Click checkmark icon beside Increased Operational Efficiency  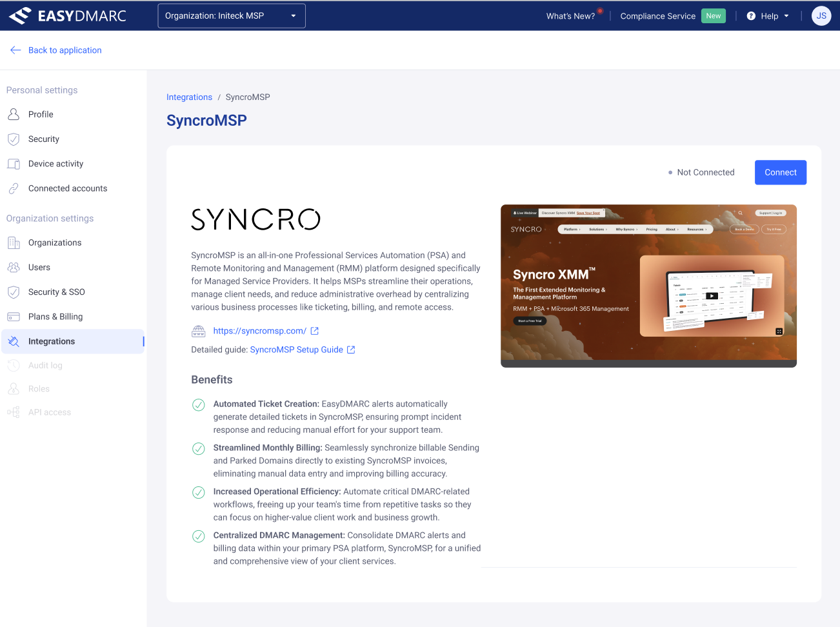(x=199, y=492)
